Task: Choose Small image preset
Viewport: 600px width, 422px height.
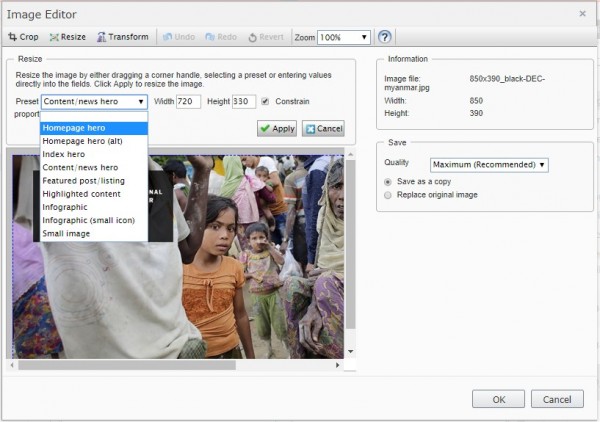Action: pyautogui.click(x=94, y=234)
